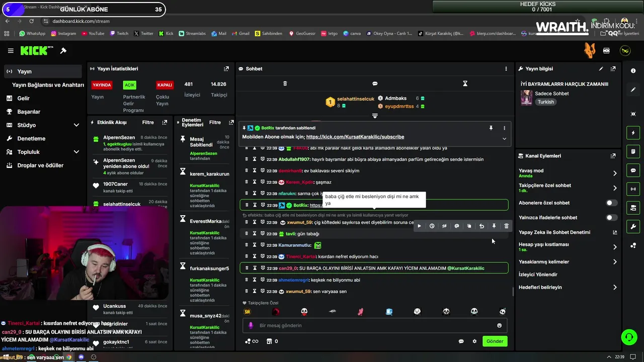The height and width of the screenshot is (362, 644).
Task: Click the hourglass icon at the top of the chat
Action: click(465, 83)
